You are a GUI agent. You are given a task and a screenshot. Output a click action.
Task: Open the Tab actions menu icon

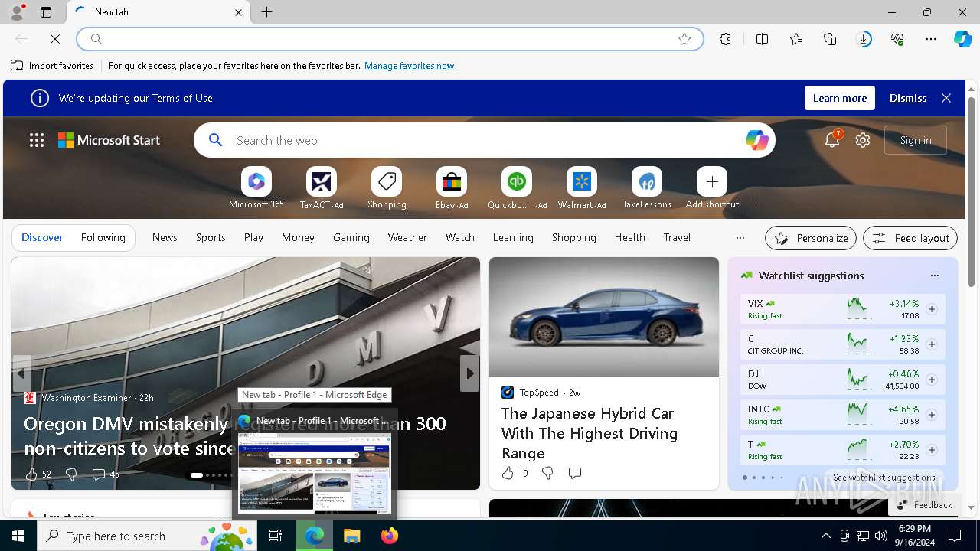46,12
